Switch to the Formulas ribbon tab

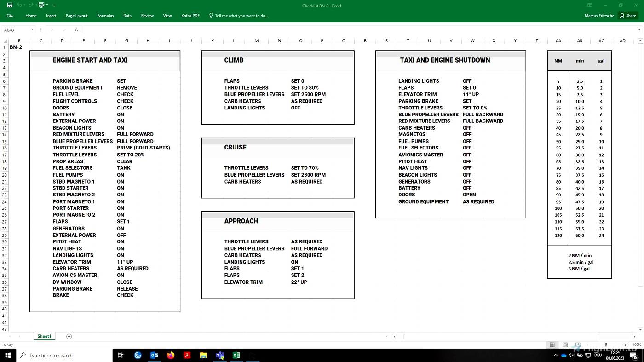(105, 15)
